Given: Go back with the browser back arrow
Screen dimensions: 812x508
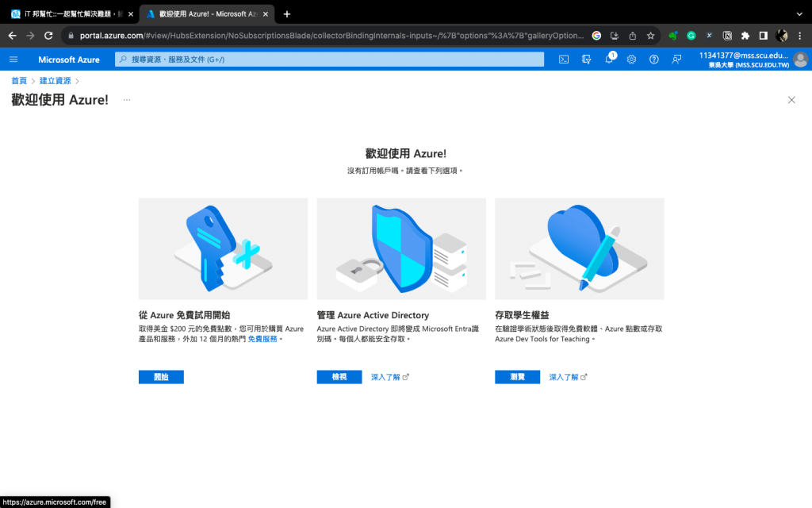Looking at the screenshot, I should click(x=13, y=36).
